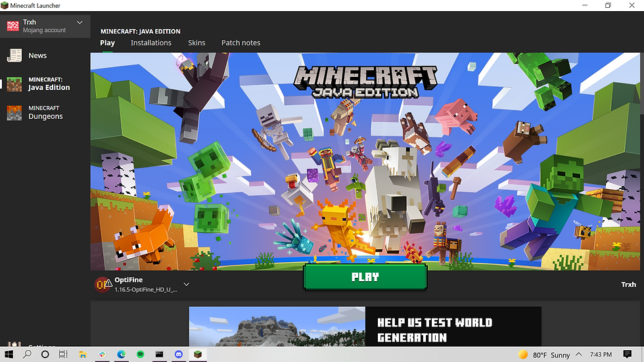
Task: Switch to Discord on the taskbar
Action: click(179, 354)
